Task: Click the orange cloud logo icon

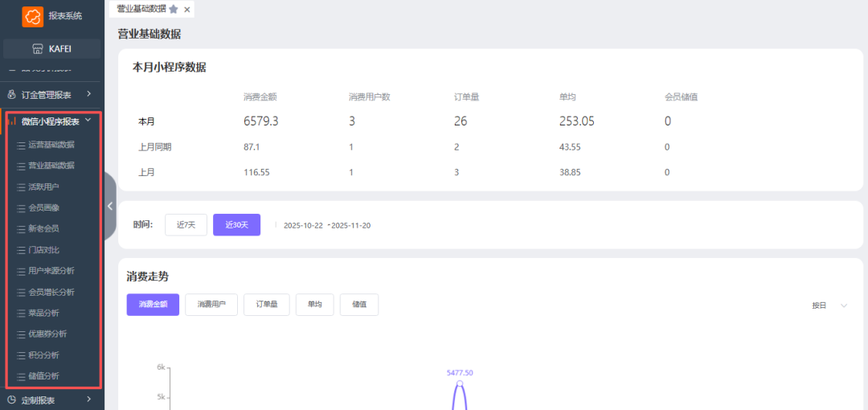Action: [33, 17]
